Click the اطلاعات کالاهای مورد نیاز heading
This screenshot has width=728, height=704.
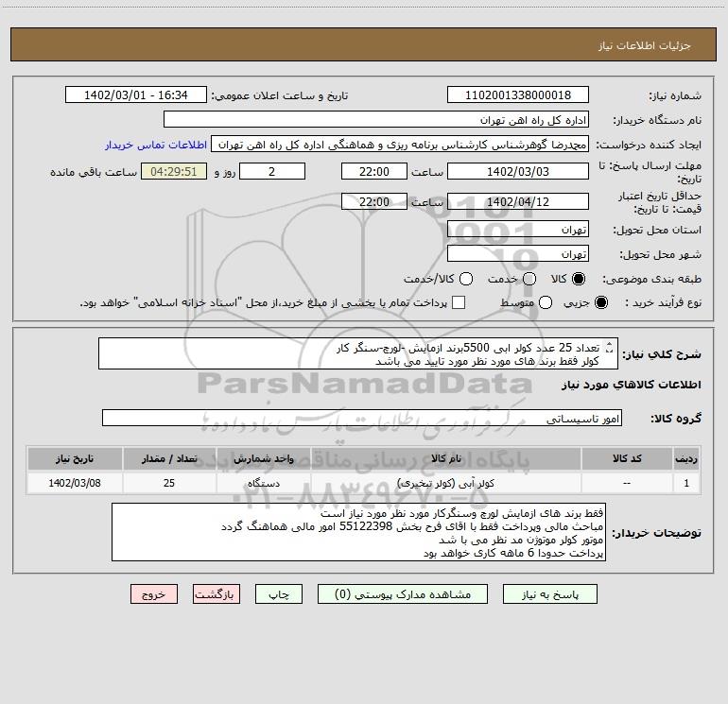[x=632, y=385]
